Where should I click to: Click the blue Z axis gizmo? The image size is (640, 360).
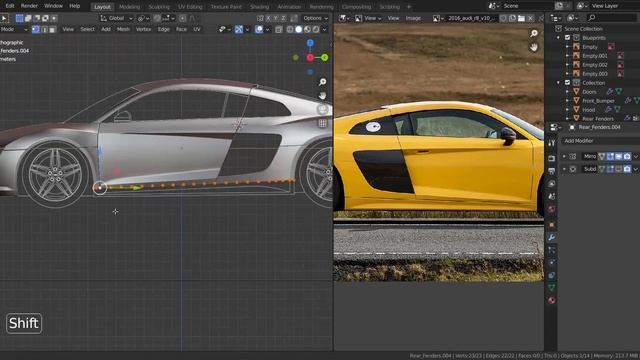310,43
